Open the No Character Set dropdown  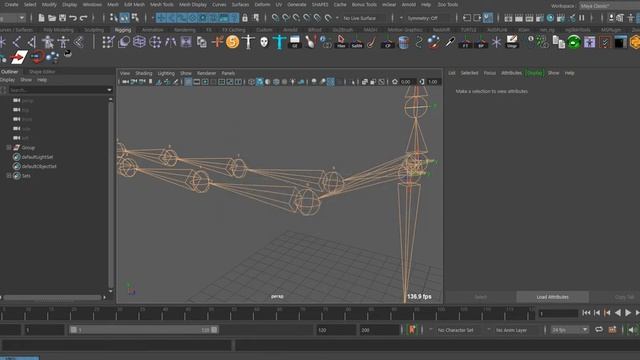click(x=457, y=330)
